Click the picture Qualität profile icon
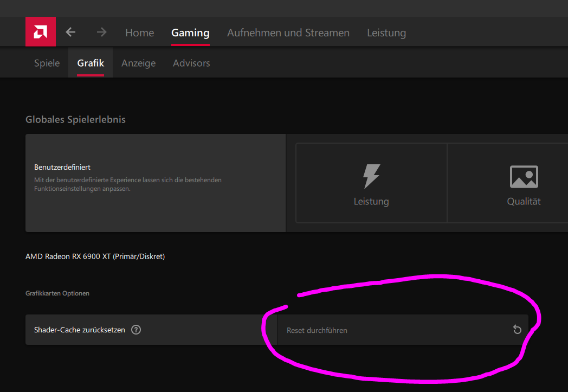The height and width of the screenshot is (392, 568). 524,177
